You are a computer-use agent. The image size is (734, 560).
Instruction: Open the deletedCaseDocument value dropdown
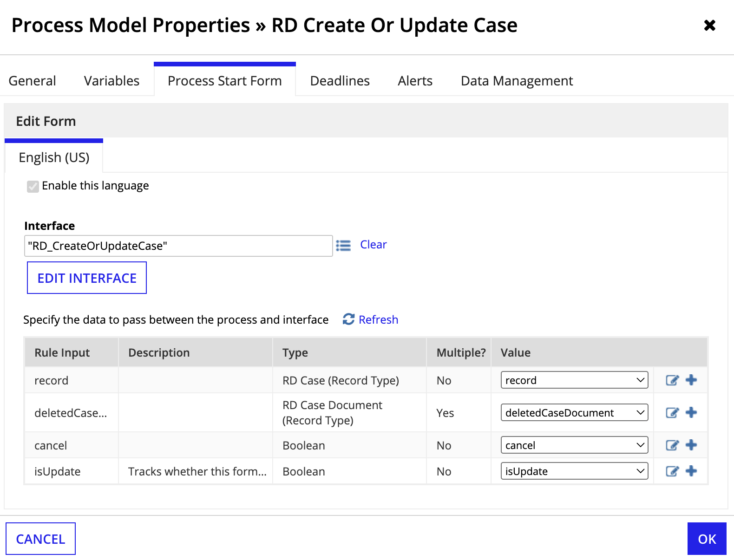574,413
